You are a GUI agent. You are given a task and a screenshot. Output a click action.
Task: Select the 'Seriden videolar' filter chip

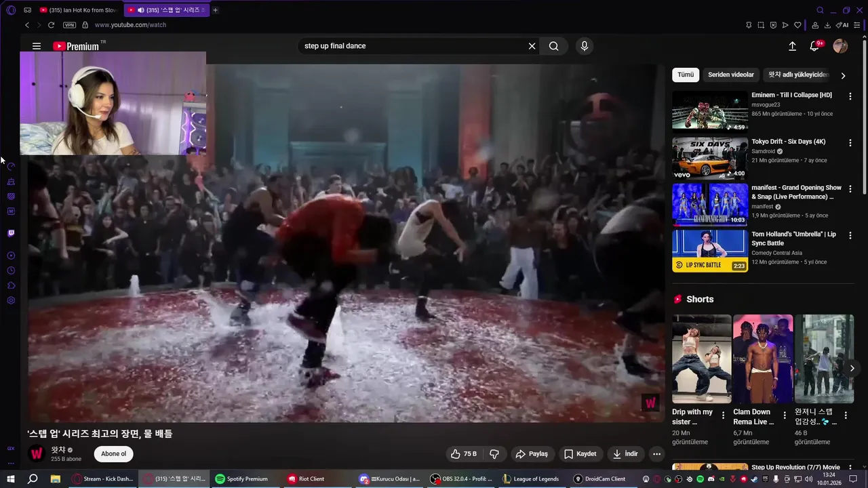(x=731, y=75)
